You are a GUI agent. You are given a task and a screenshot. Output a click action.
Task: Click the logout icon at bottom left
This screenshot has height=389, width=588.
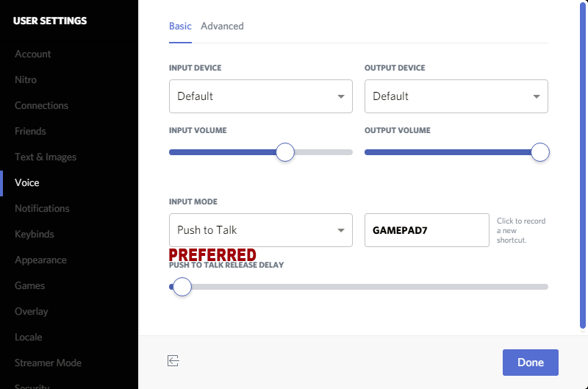click(x=173, y=360)
